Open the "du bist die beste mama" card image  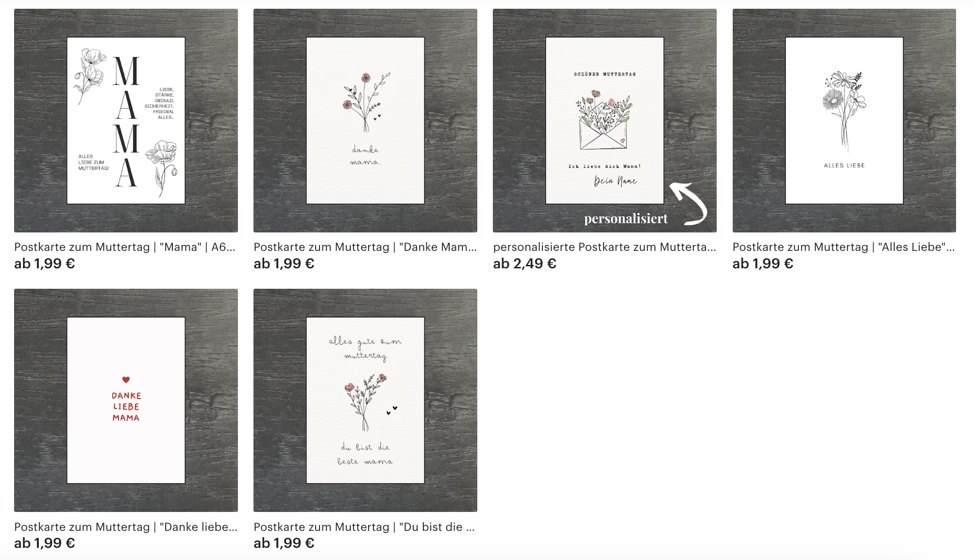(365, 400)
